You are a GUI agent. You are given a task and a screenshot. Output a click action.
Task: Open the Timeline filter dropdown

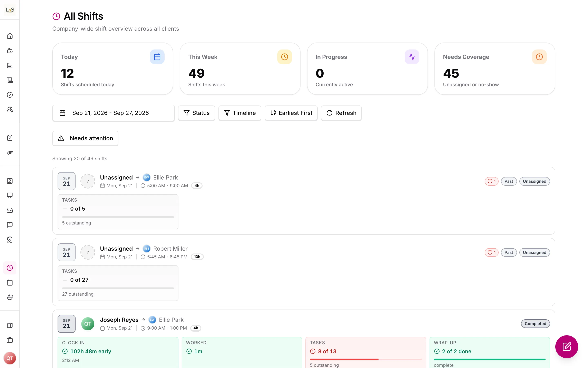coord(240,113)
